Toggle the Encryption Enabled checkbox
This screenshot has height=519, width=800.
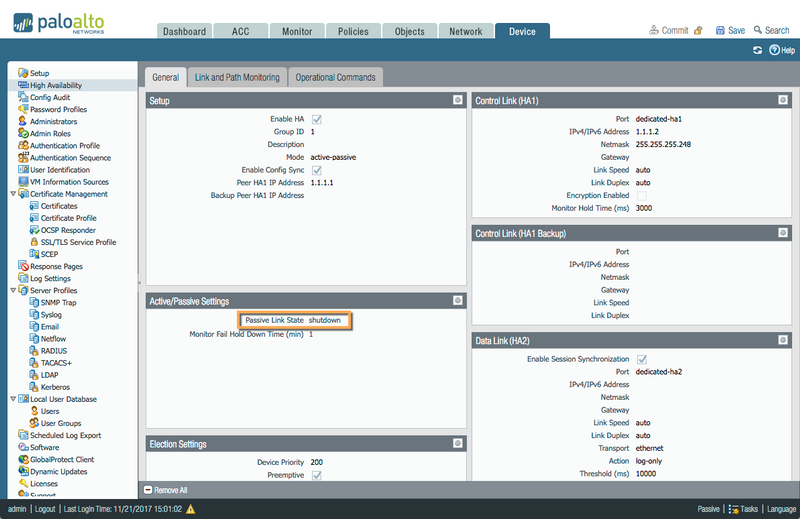(642, 196)
